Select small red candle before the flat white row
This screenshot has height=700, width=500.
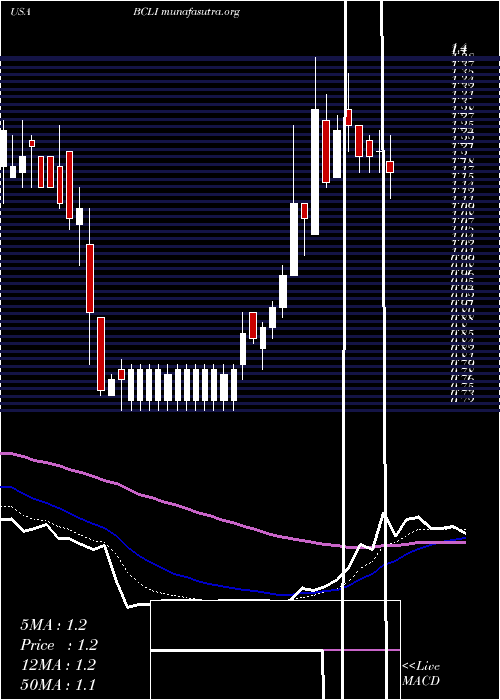pyautogui.click(x=121, y=375)
